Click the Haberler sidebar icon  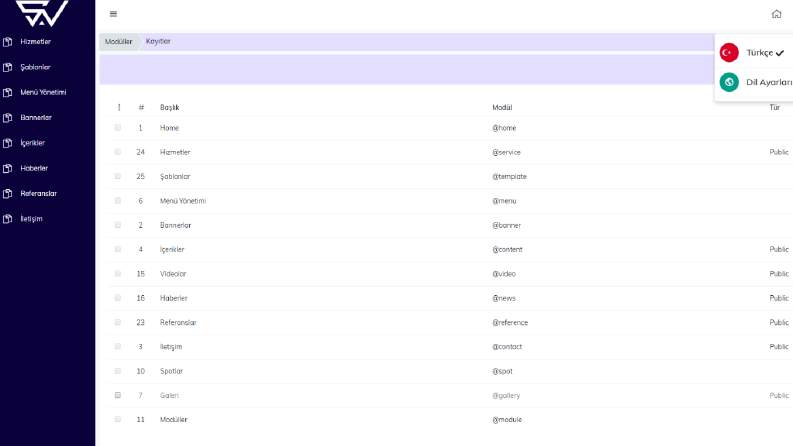(x=8, y=168)
